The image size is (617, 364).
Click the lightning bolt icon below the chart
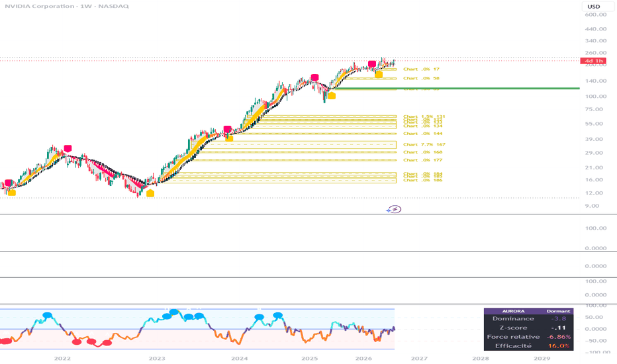[395, 209]
